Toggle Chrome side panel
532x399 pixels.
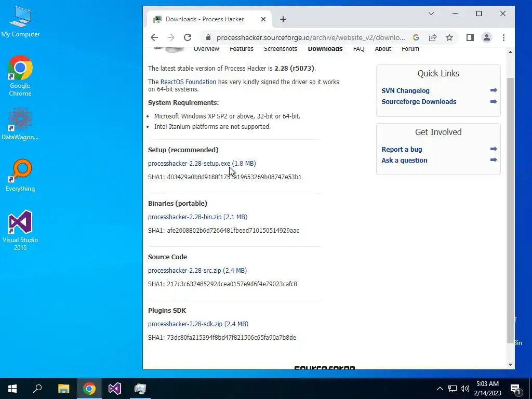[470, 37]
